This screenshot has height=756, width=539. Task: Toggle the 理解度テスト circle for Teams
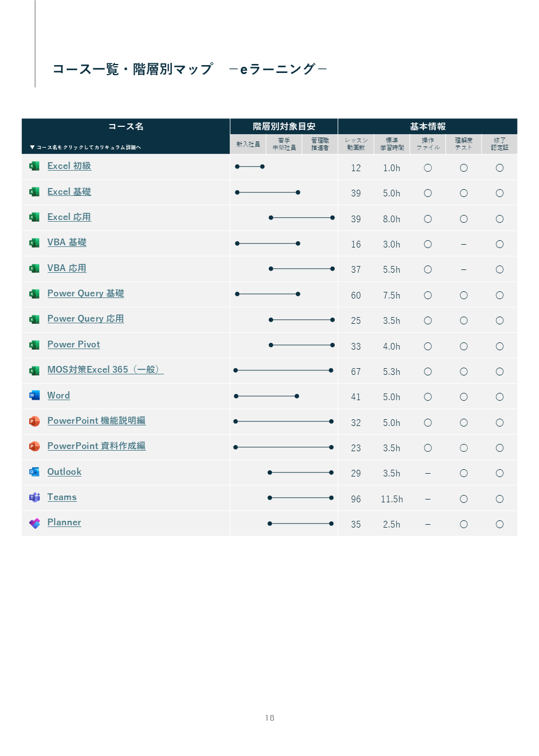tap(464, 498)
